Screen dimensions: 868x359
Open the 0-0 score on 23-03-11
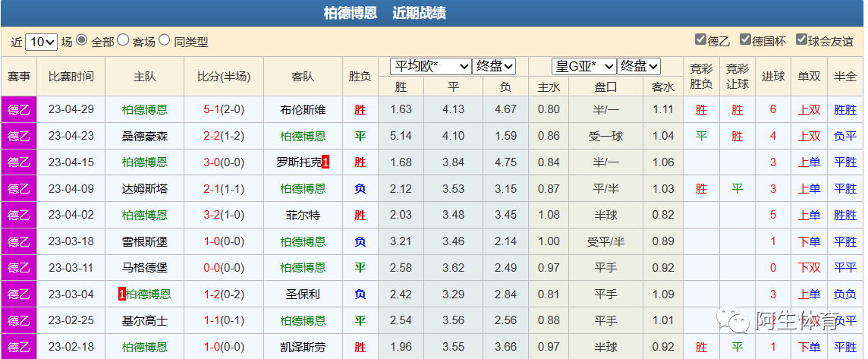(x=212, y=268)
